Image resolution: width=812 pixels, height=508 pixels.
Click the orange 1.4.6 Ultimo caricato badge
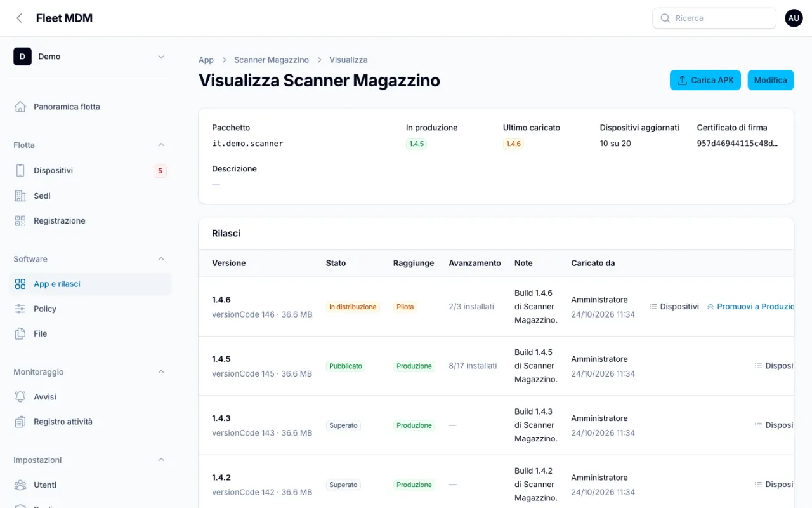513,144
